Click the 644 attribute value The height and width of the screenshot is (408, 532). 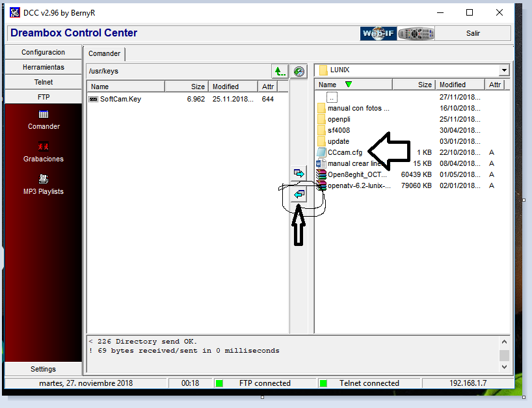268,99
